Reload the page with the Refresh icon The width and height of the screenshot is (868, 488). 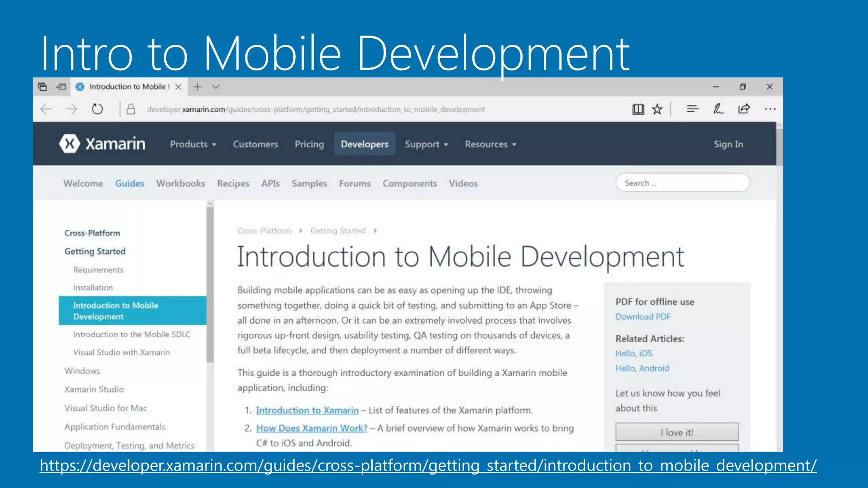[97, 109]
